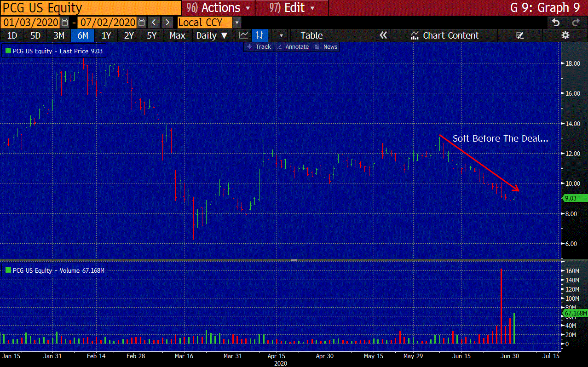
Task: Click the edit annotations pencil icon
Action: [x=520, y=35]
